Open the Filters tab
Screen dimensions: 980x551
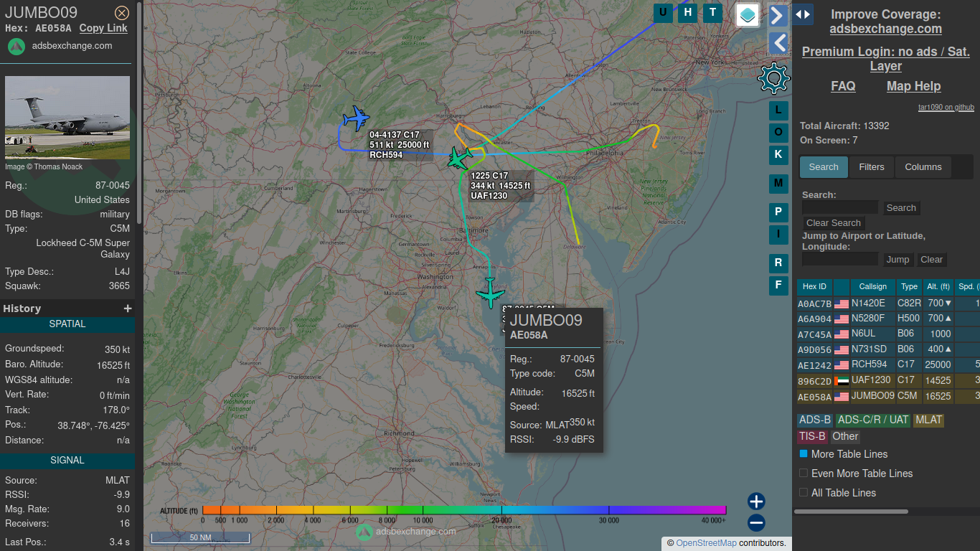[872, 167]
